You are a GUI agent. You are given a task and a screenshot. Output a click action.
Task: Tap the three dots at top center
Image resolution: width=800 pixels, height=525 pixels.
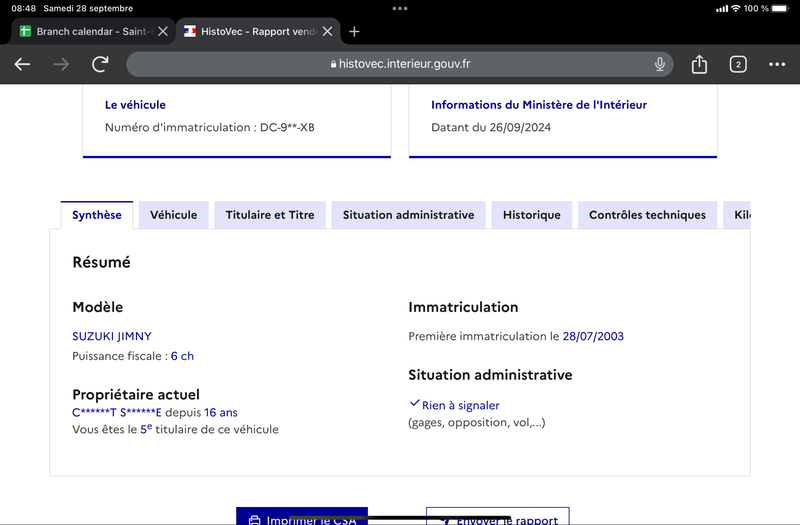[400, 9]
